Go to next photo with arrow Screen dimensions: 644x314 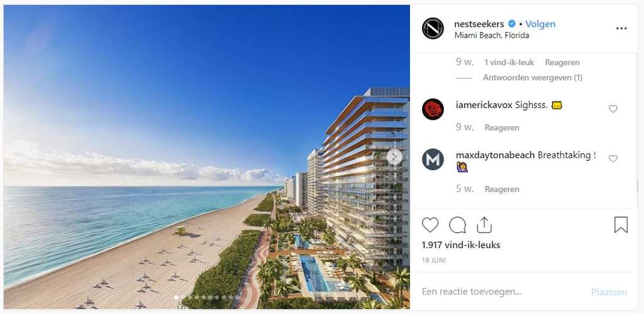point(394,156)
